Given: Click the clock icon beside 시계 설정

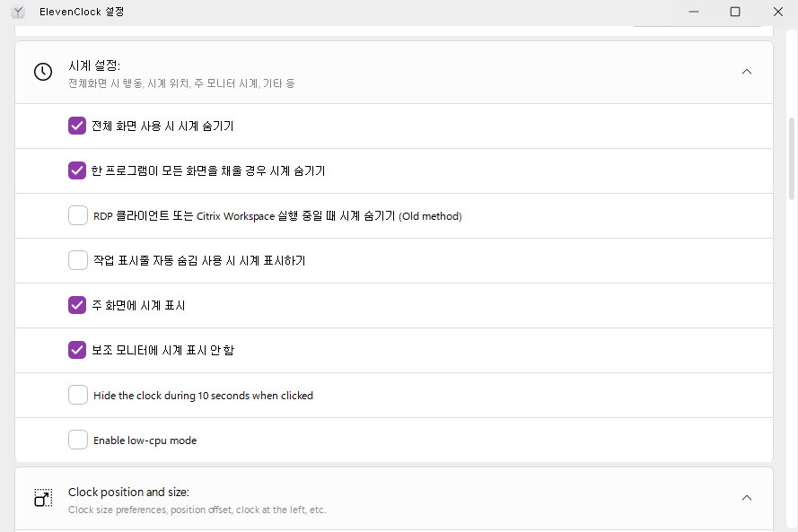Looking at the screenshot, I should point(43,72).
